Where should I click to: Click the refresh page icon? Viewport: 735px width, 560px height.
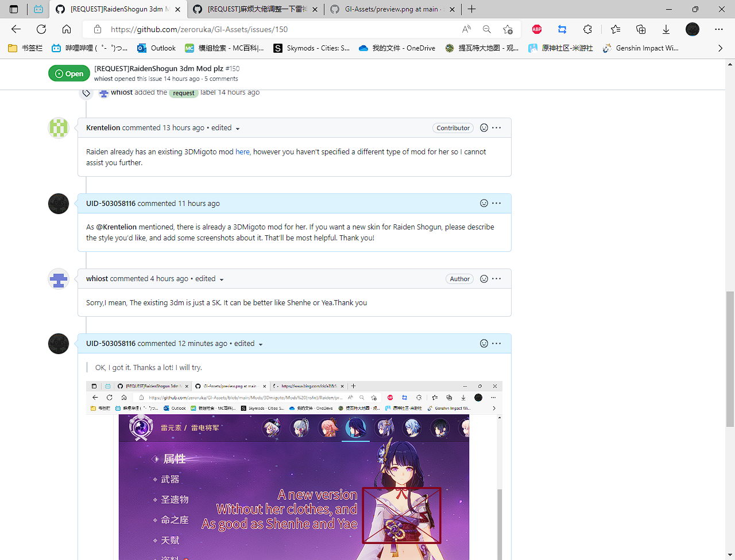pos(41,29)
